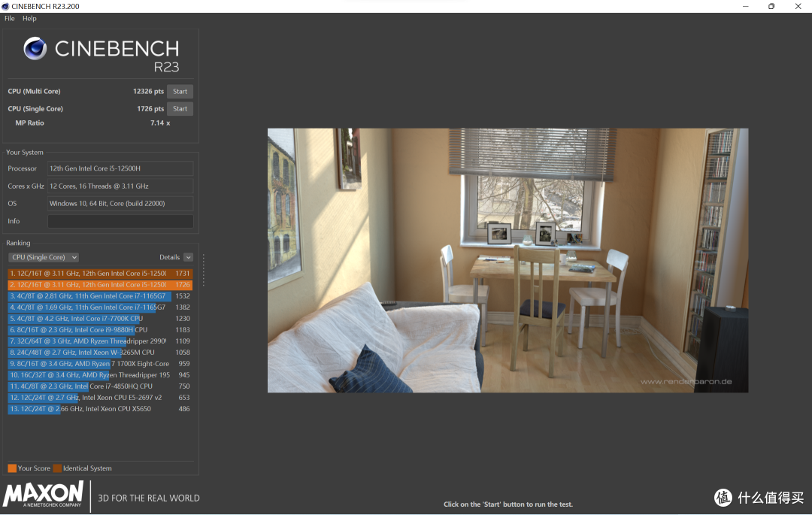Select the Xeon E5-2697 v2 ranking row
812x515 pixels.
coord(100,398)
